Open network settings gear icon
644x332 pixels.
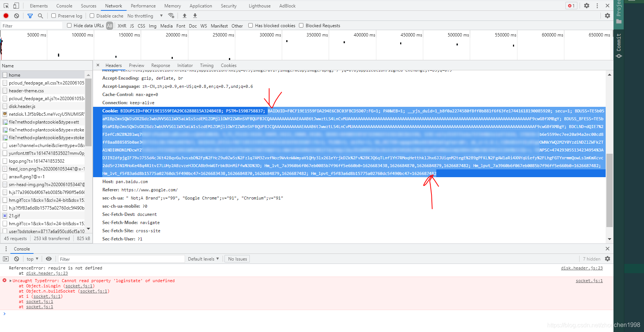[x=608, y=16]
